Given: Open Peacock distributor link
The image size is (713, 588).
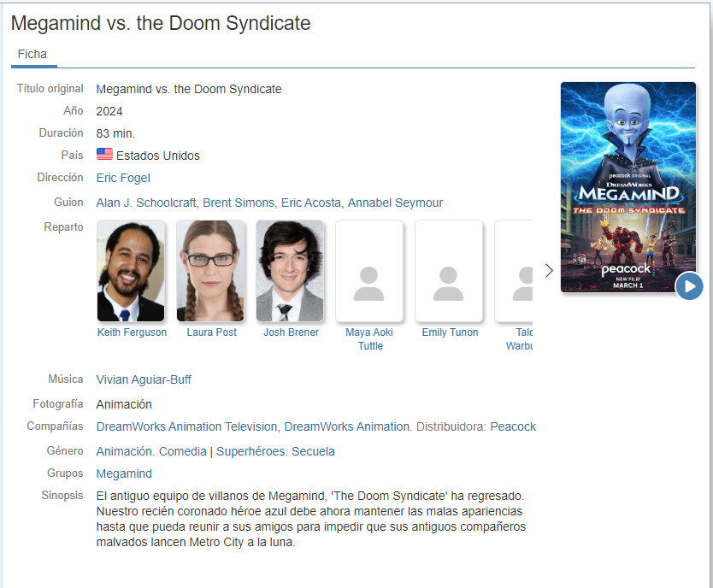Looking at the screenshot, I should click(513, 426).
